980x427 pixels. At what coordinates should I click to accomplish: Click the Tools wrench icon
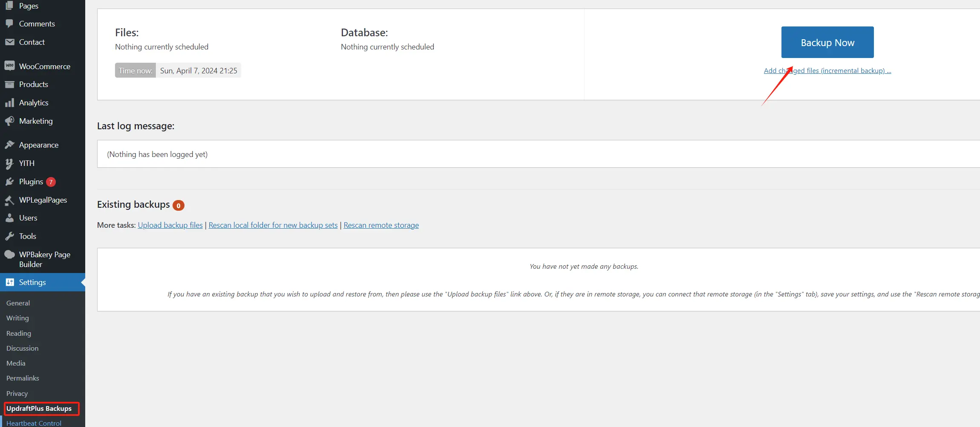(9, 236)
